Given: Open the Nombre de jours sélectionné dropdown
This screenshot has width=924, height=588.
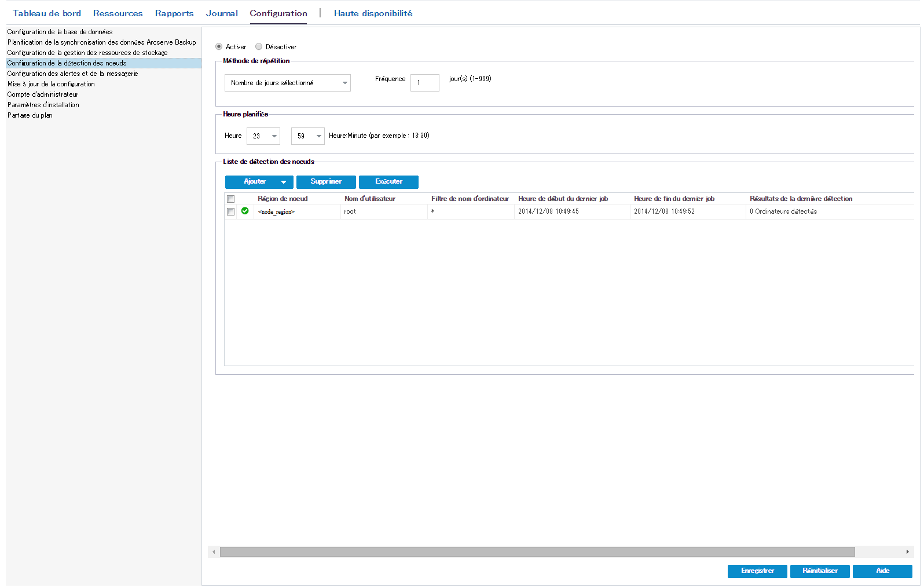Looking at the screenshot, I should [288, 83].
